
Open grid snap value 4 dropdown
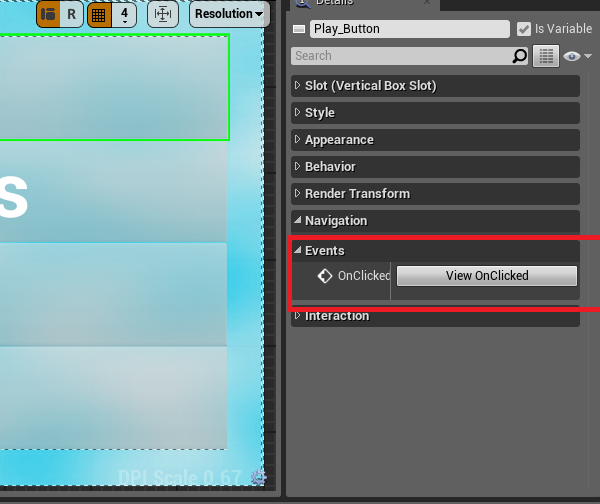click(x=124, y=15)
